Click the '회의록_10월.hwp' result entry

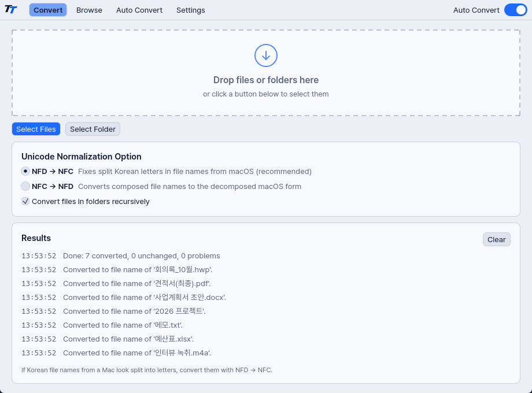(x=117, y=269)
